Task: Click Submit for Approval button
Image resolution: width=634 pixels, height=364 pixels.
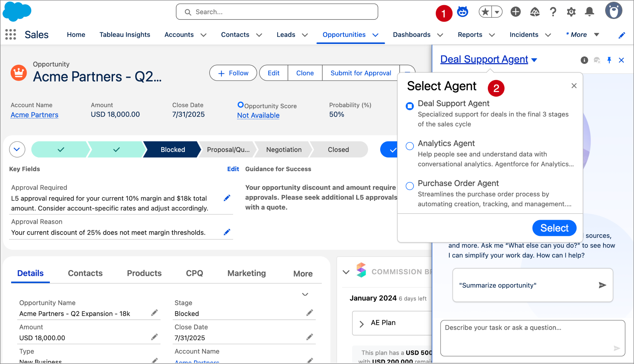Action: (361, 73)
